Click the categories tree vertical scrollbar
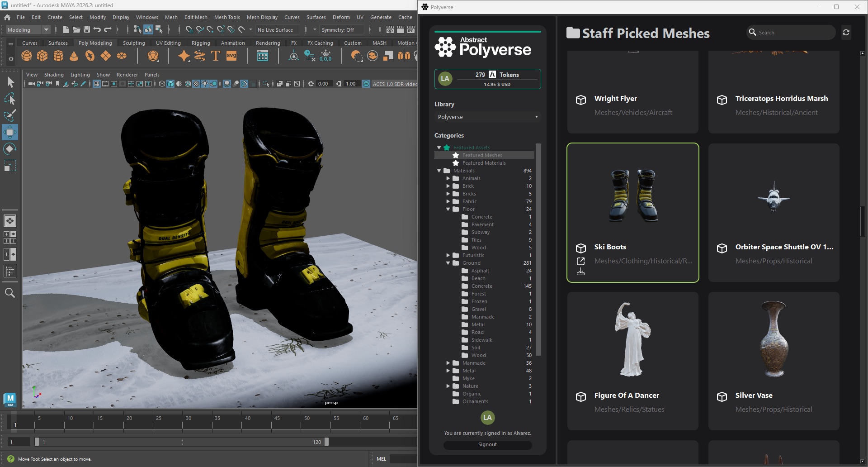 coord(538,249)
